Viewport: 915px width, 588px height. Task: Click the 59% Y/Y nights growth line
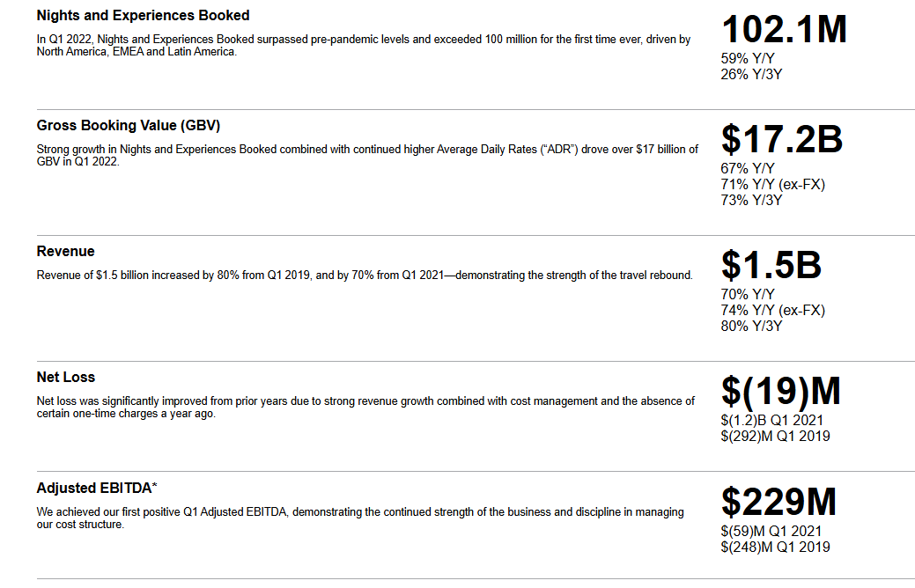tap(748, 58)
